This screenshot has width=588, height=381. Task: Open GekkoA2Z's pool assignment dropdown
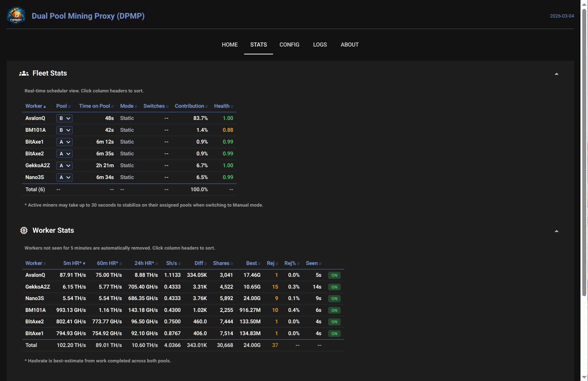(x=64, y=165)
